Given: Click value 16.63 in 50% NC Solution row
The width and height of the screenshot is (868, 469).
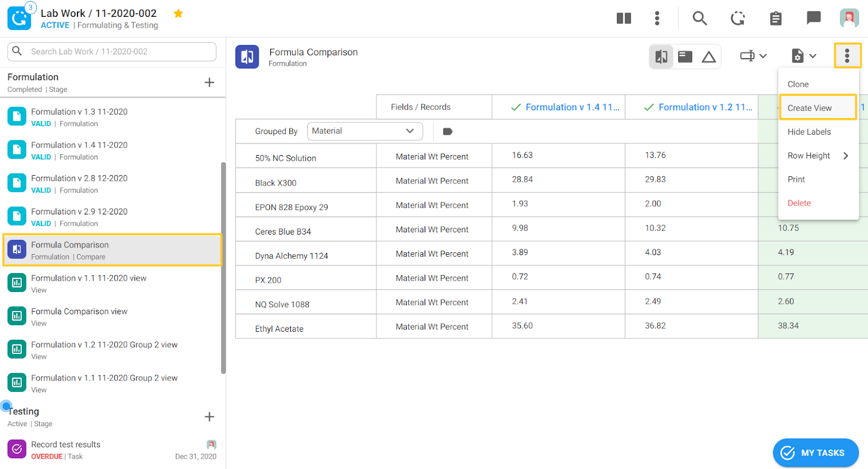Looking at the screenshot, I should pyautogui.click(x=522, y=155).
